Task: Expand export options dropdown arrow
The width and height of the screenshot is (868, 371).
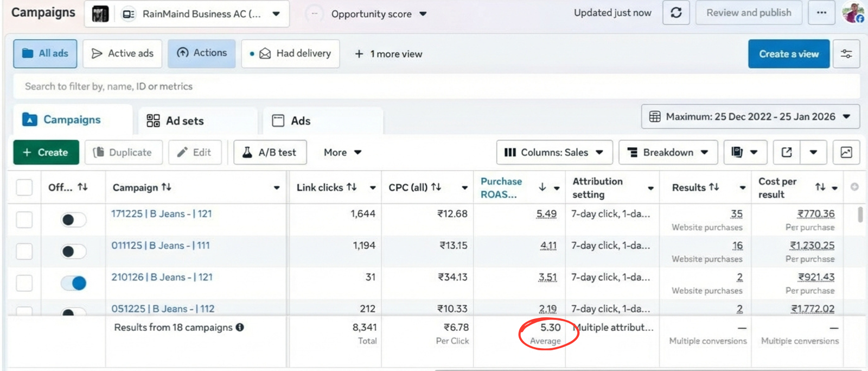Action: click(813, 152)
